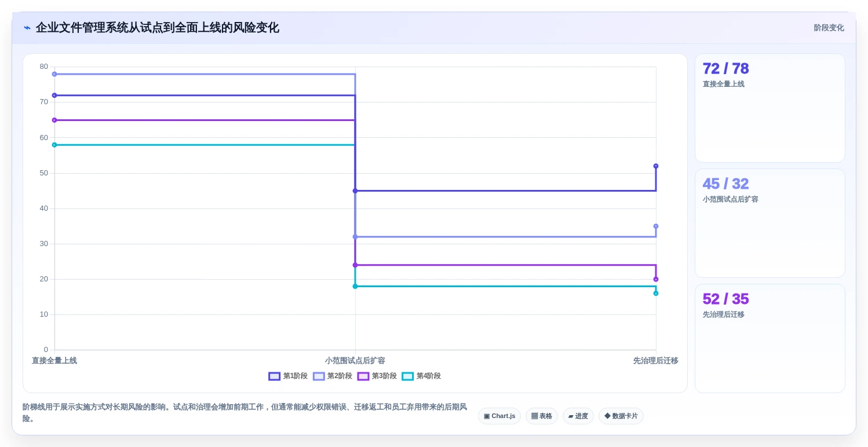Screen dimensions: 868x447
Task: Click x-axis label 先治理后迁移
Action: [656, 361]
